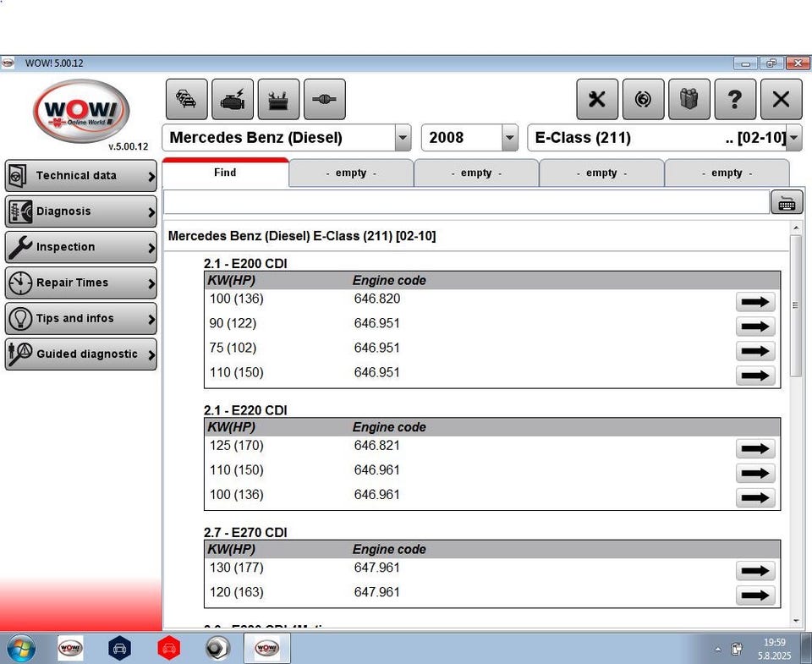Select E220 CDI 100 (136) arrow button
Image resolution: width=812 pixels, height=664 pixels.
tap(755, 497)
